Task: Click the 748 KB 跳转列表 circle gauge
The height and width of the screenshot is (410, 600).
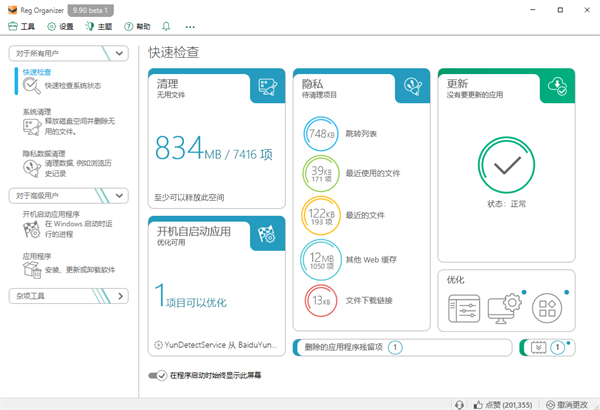Action: tap(321, 134)
